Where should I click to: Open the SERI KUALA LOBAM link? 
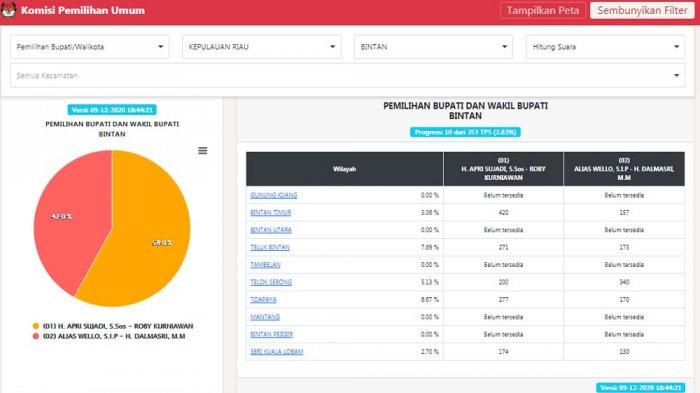[277, 352]
